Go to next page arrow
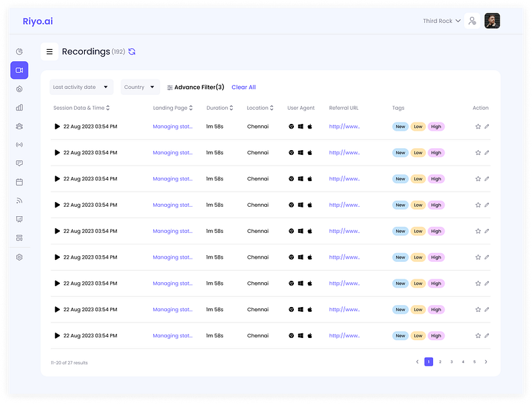Viewport: 532px width, 404px height. click(x=486, y=362)
